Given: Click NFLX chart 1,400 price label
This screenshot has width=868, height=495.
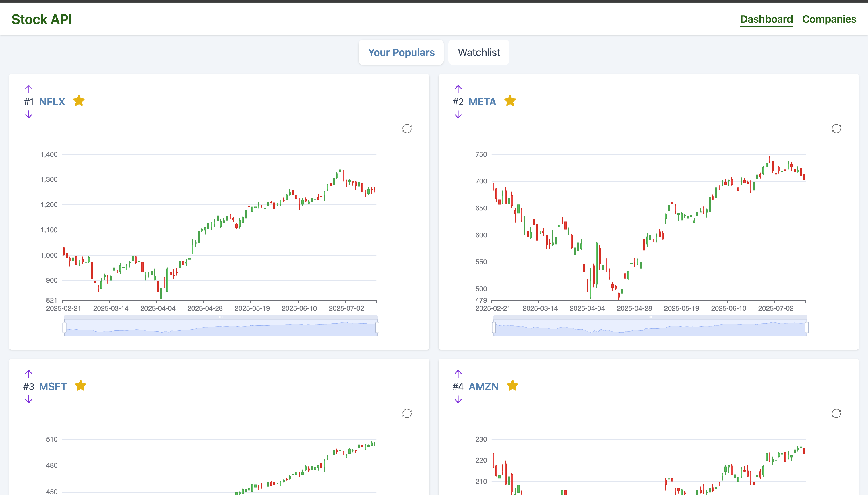Looking at the screenshot, I should 49,154.
